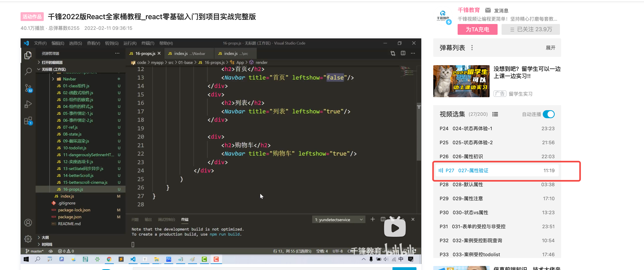The width and height of the screenshot is (644, 270).
Task: Click the editor vertical scrollbar
Action: tap(419, 132)
